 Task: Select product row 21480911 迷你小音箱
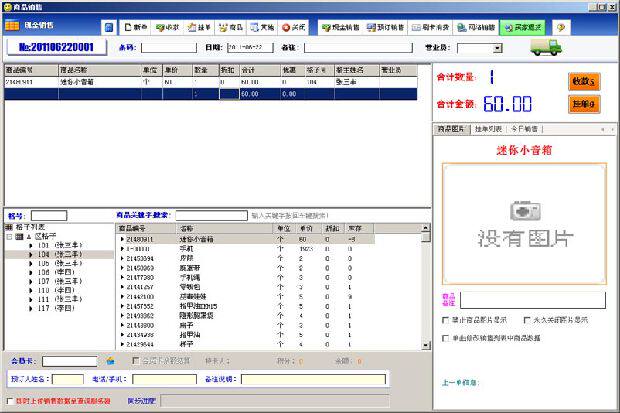pyautogui.click(x=245, y=239)
